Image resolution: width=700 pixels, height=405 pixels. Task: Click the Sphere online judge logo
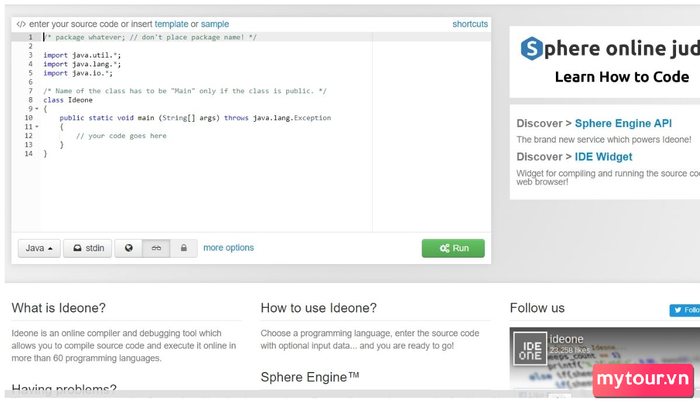(x=610, y=48)
